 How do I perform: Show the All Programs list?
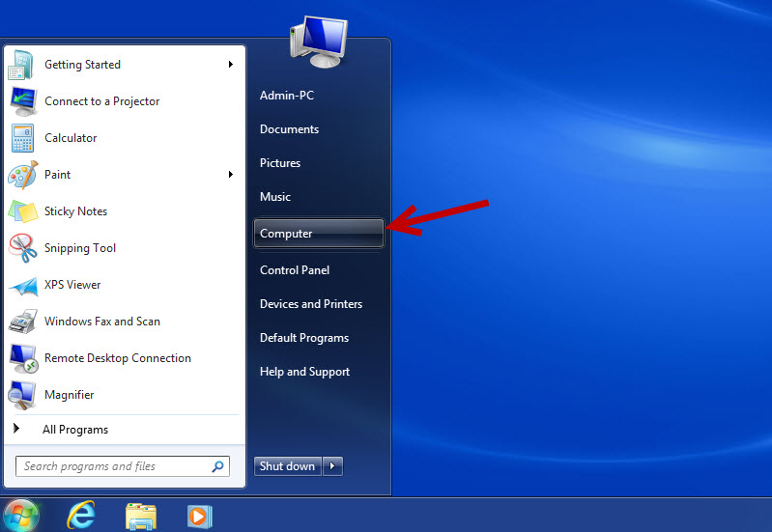74,430
